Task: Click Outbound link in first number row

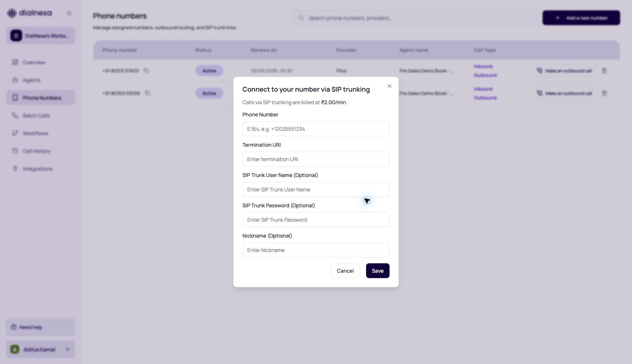Action: (x=485, y=75)
